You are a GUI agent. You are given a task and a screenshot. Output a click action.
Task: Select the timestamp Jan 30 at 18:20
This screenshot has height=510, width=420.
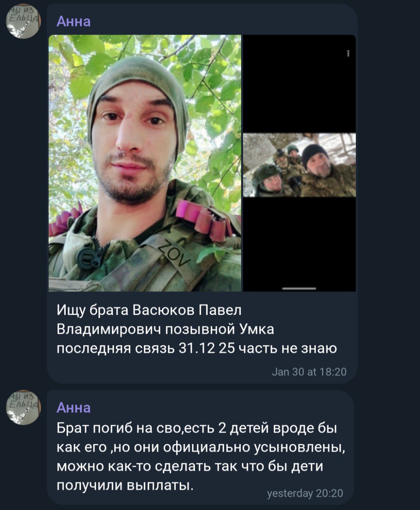pyautogui.click(x=309, y=372)
